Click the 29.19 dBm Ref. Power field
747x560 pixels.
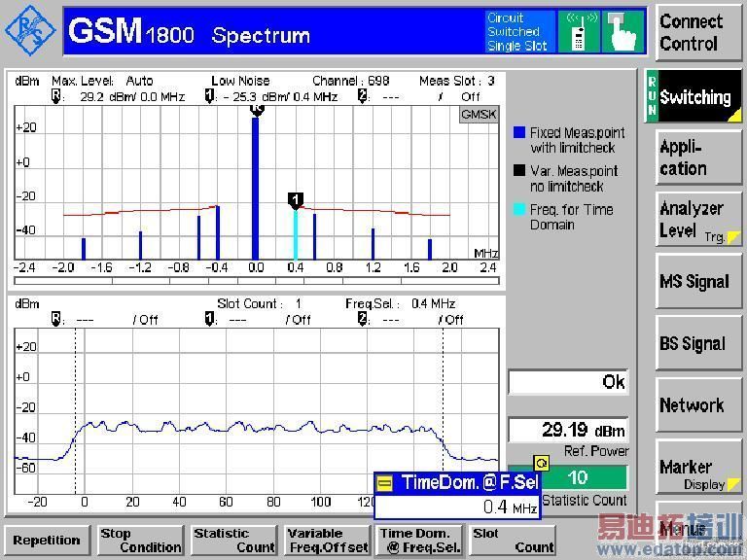click(x=568, y=430)
